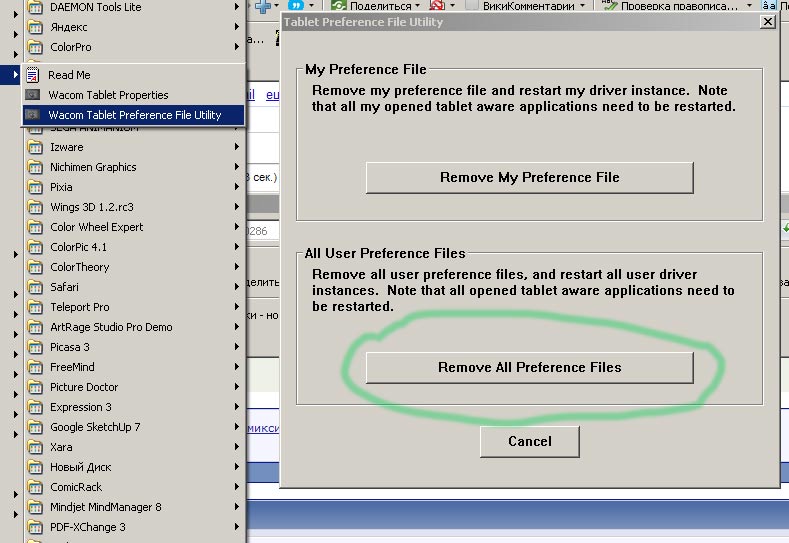Image resolution: width=789 pixels, height=543 pixels.
Task: Click Remove My Preference File button
Action: tap(529, 177)
